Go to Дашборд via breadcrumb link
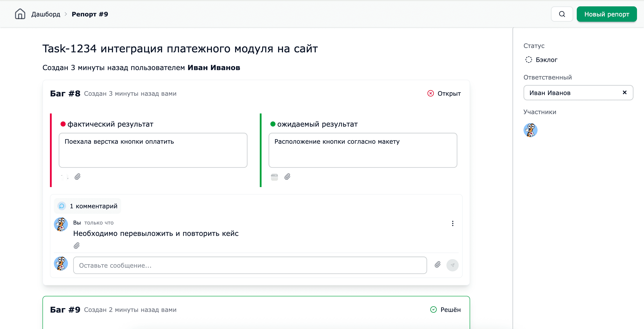Image resolution: width=644 pixels, height=329 pixels. pyautogui.click(x=46, y=14)
